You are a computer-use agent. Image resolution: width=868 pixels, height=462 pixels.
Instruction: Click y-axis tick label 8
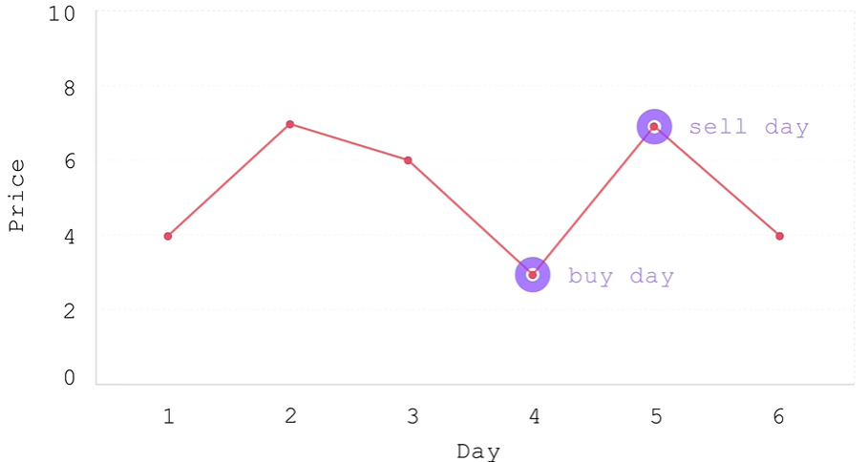69,87
